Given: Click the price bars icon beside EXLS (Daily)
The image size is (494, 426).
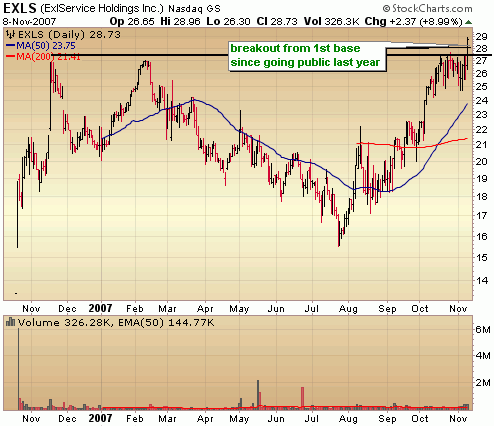Looking at the screenshot, I should click(10, 34).
